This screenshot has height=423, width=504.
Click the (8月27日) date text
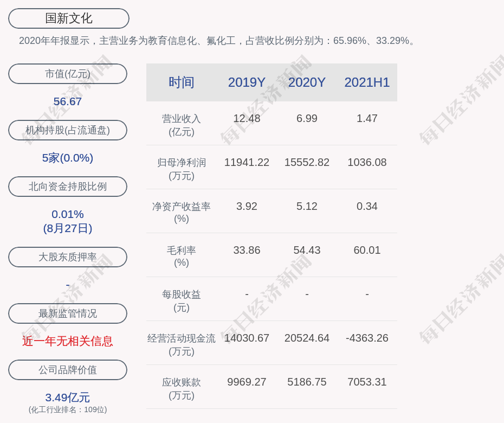(68, 228)
